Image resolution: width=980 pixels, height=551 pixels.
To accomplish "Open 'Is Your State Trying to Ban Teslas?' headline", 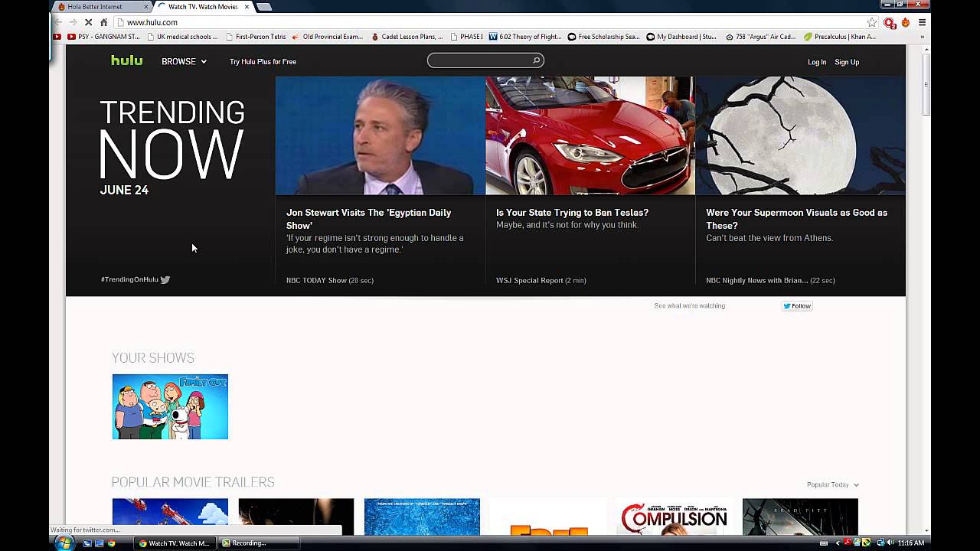I will (572, 213).
